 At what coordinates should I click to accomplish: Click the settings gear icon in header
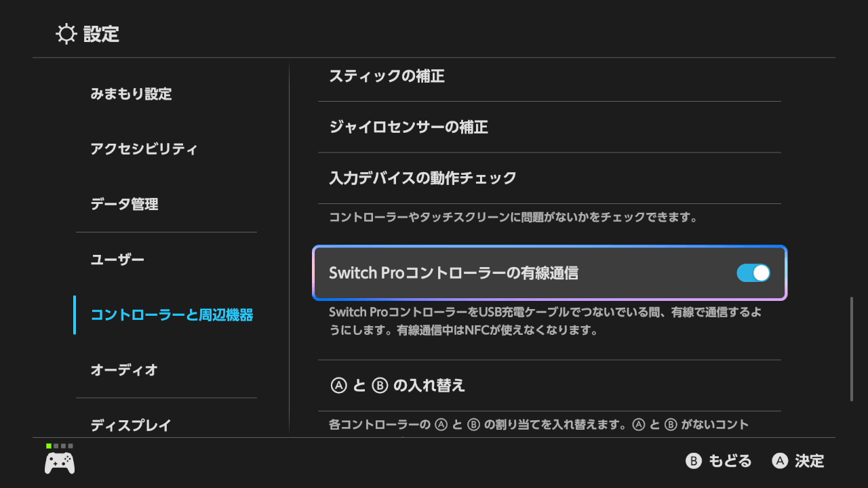[x=66, y=34]
